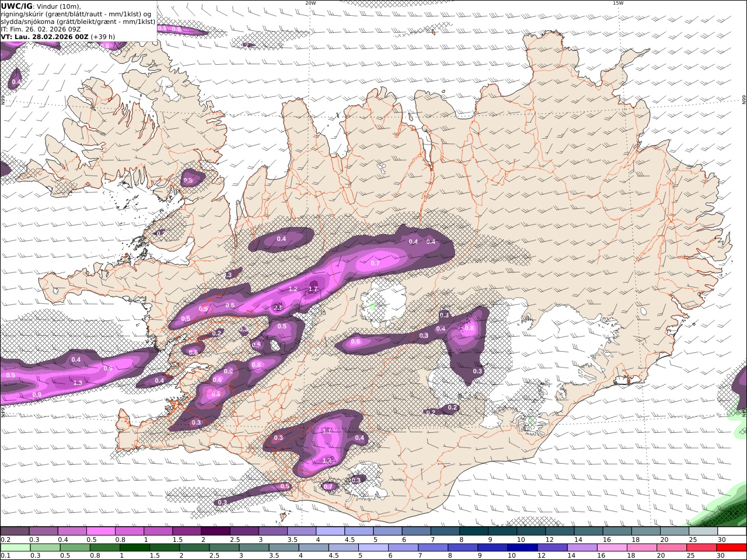747x560 pixels.
Task: Select the darkest green 1 swatch in rain legend
Action: 134,547
